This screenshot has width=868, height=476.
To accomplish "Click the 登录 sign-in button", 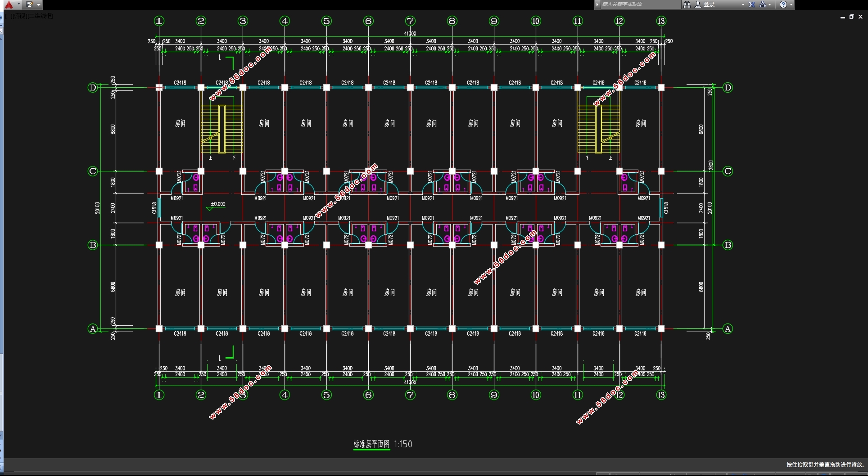I will (709, 4).
